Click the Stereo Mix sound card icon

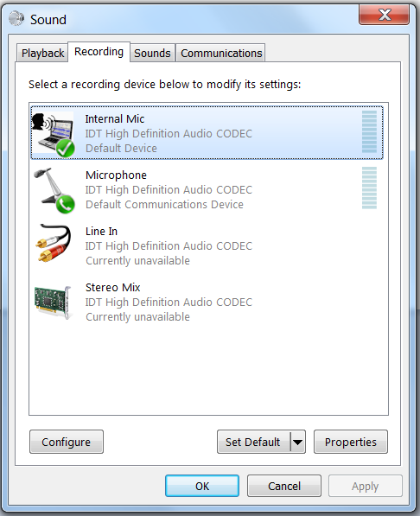tap(53, 303)
